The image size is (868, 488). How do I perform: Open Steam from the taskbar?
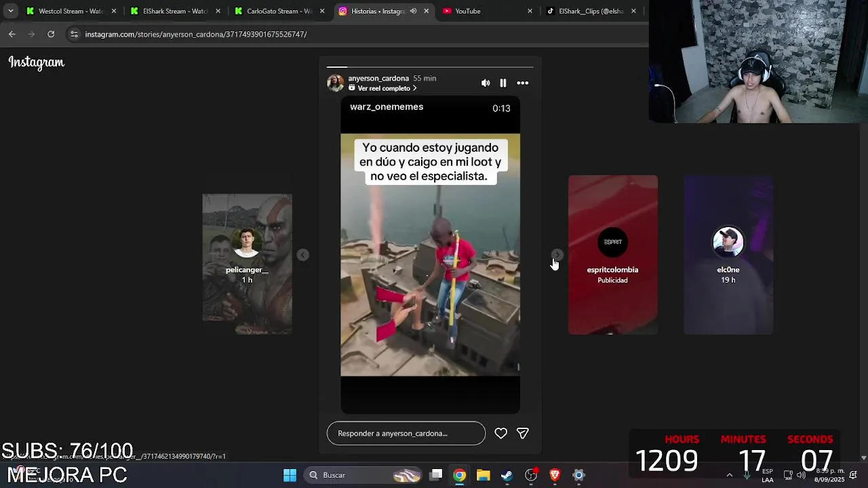[507, 475]
